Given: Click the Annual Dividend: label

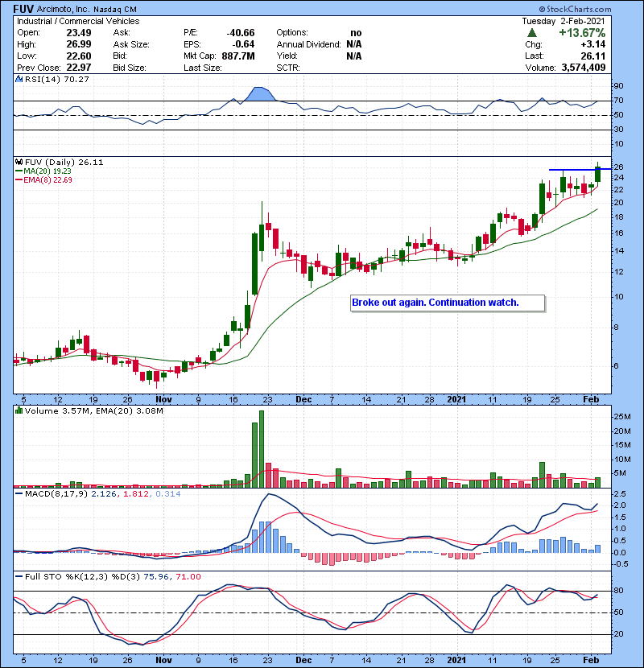Looking at the screenshot, I should 309,44.
